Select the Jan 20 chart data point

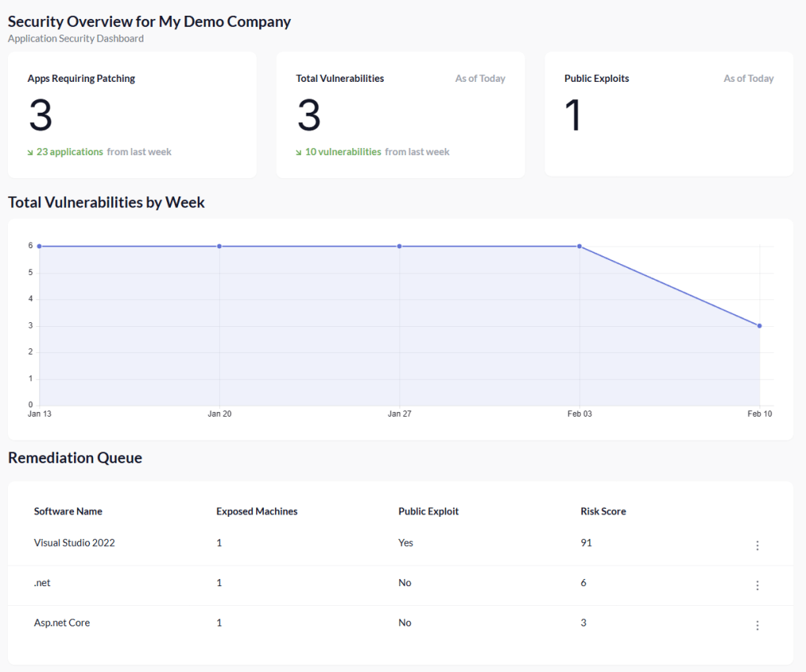pos(220,246)
